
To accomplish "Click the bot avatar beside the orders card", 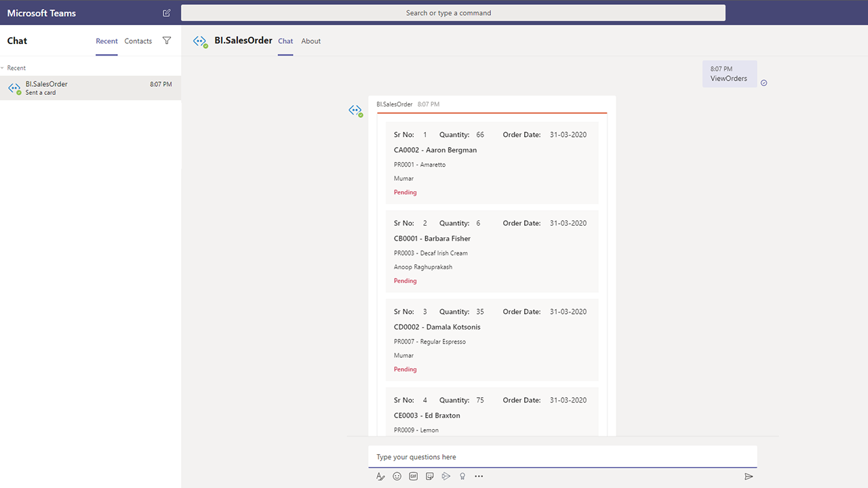I will pyautogui.click(x=356, y=110).
